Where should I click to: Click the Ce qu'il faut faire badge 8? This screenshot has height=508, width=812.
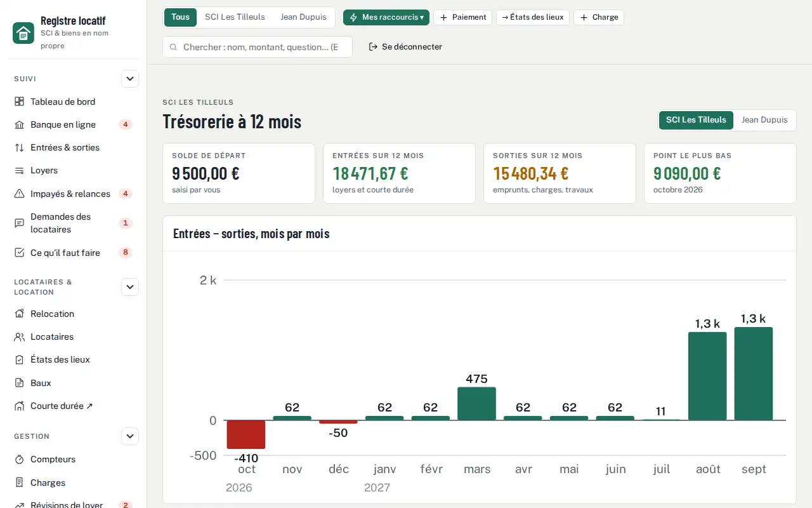pyautogui.click(x=126, y=253)
